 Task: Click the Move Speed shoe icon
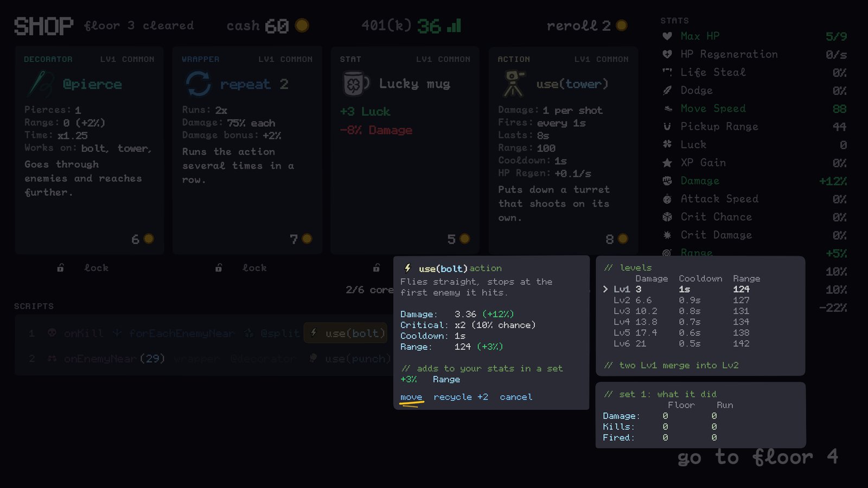click(667, 108)
